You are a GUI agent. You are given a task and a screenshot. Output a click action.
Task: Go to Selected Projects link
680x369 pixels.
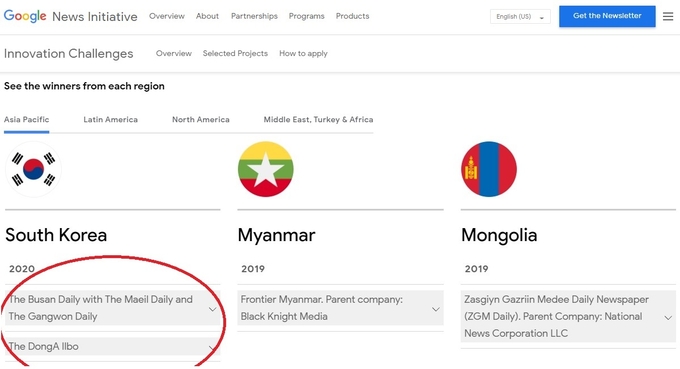(x=235, y=53)
